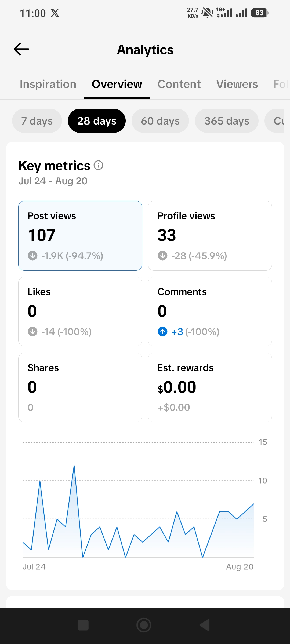Tap Android back triangle button
The height and width of the screenshot is (644, 290).
205,625
